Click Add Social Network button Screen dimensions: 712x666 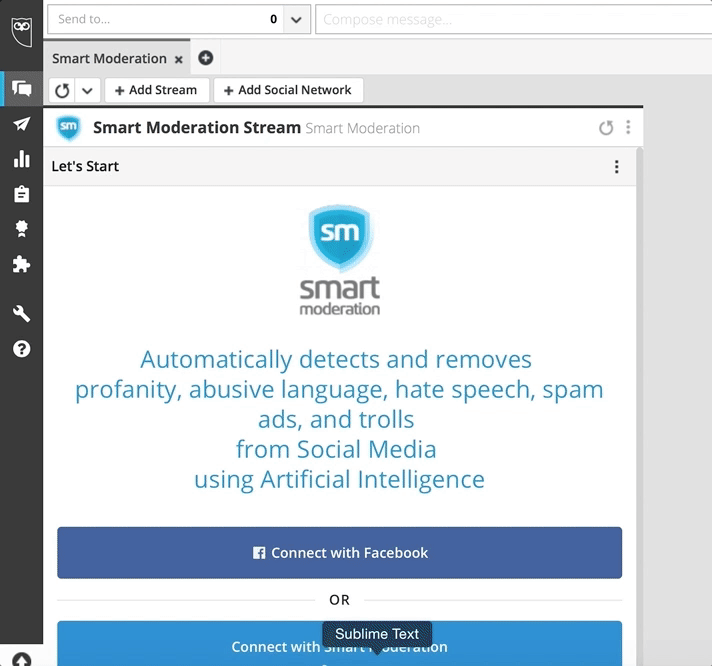pyautogui.click(x=288, y=90)
